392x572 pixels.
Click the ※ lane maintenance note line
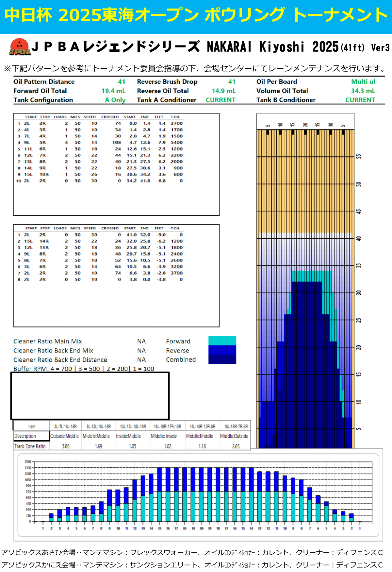tap(195, 68)
